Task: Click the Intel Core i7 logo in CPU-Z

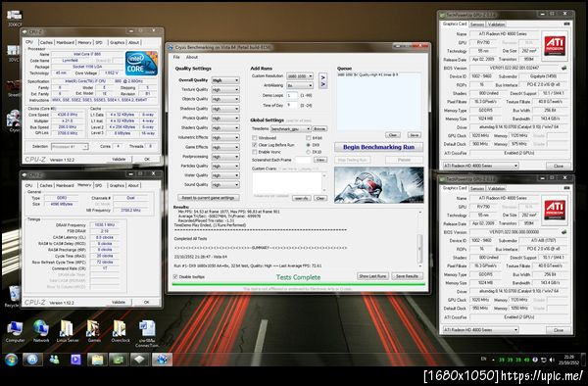Action: coord(141,64)
